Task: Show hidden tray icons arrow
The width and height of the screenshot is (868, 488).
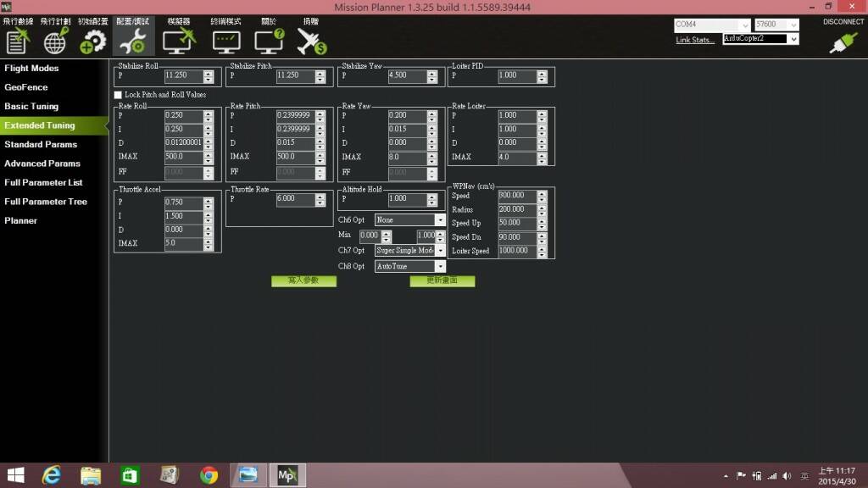Action: [726, 476]
